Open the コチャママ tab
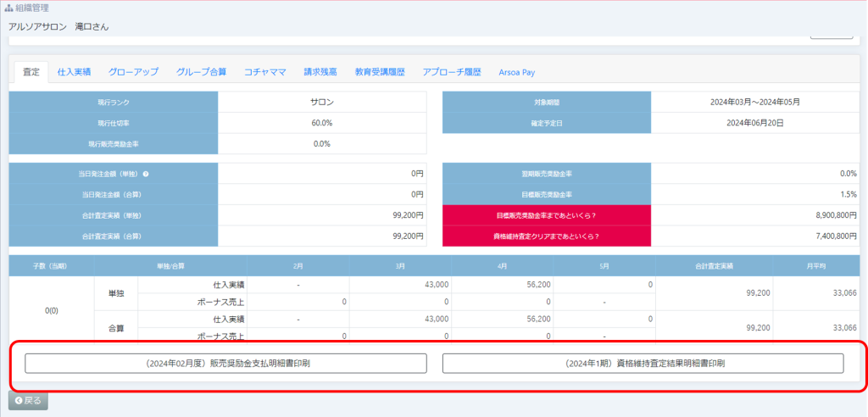This screenshot has width=868, height=417. (264, 72)
